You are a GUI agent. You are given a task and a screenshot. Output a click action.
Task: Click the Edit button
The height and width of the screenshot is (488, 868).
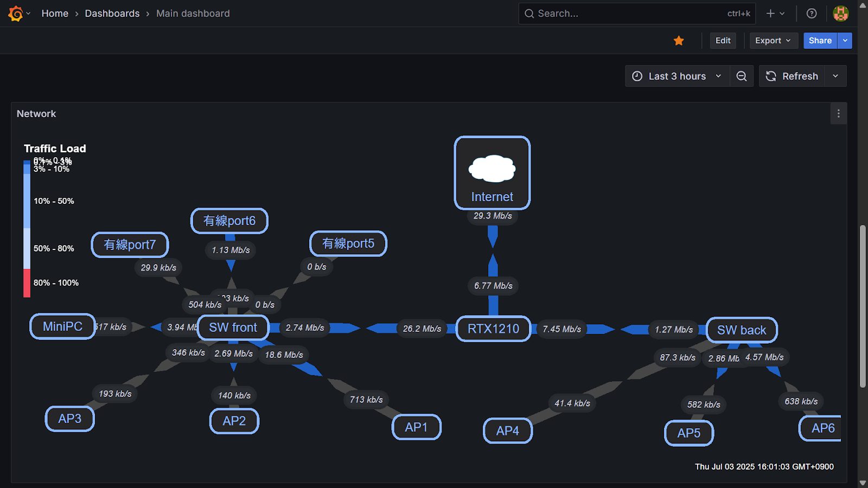coord(723,41)
